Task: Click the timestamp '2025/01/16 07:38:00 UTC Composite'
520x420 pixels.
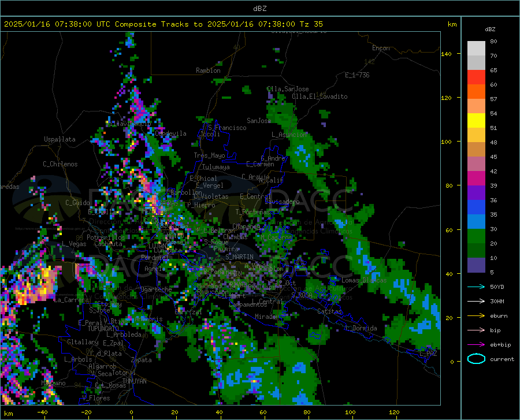Action: (x=80, y=24)
